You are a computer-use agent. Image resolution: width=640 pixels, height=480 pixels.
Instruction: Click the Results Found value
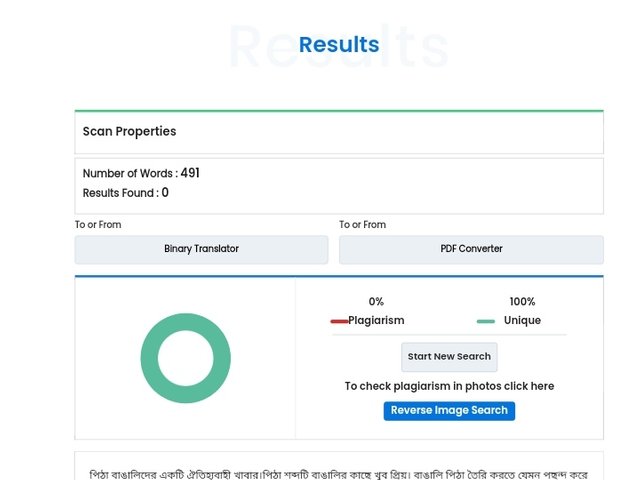pos(165,193)
